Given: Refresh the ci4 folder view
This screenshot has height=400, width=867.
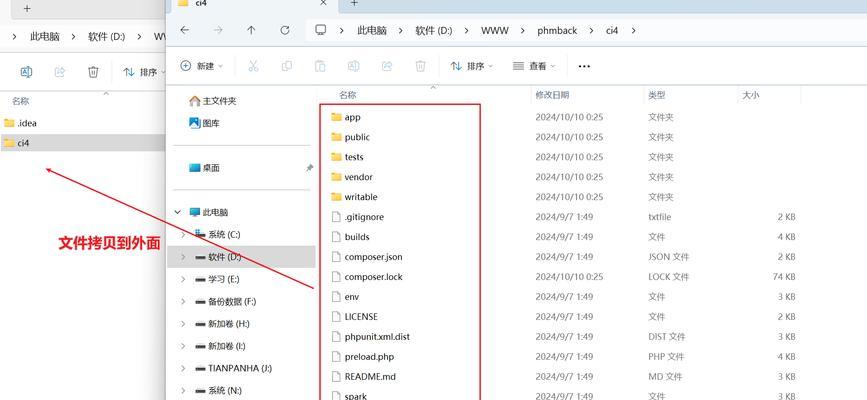Looking at the screenshot, I should pyautogui.click(x=285, y=30).
